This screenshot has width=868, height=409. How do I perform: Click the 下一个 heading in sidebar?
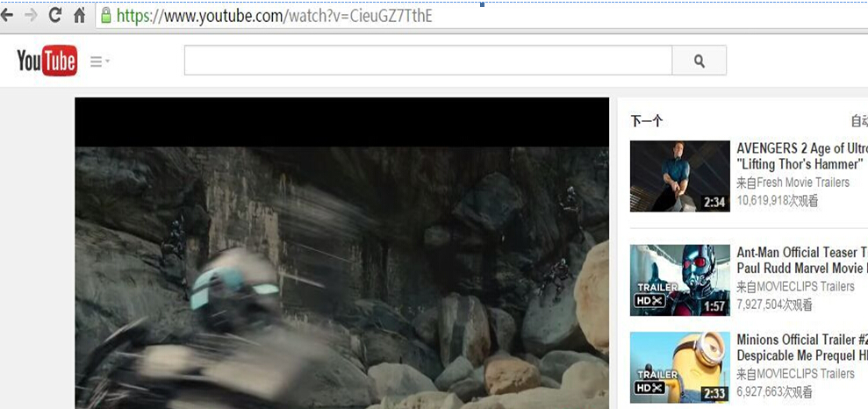tap(647, 121)
